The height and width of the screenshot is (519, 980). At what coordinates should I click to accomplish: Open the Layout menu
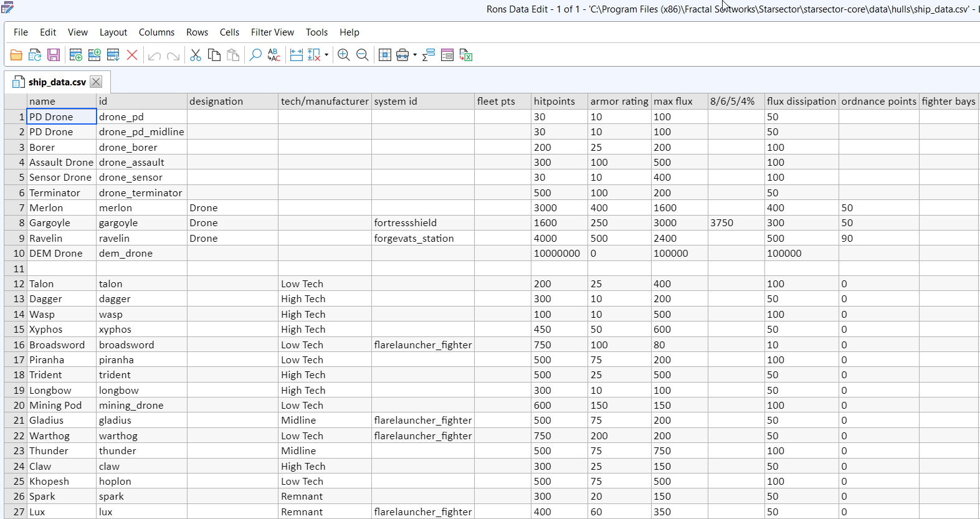click(x=113, y=32)
